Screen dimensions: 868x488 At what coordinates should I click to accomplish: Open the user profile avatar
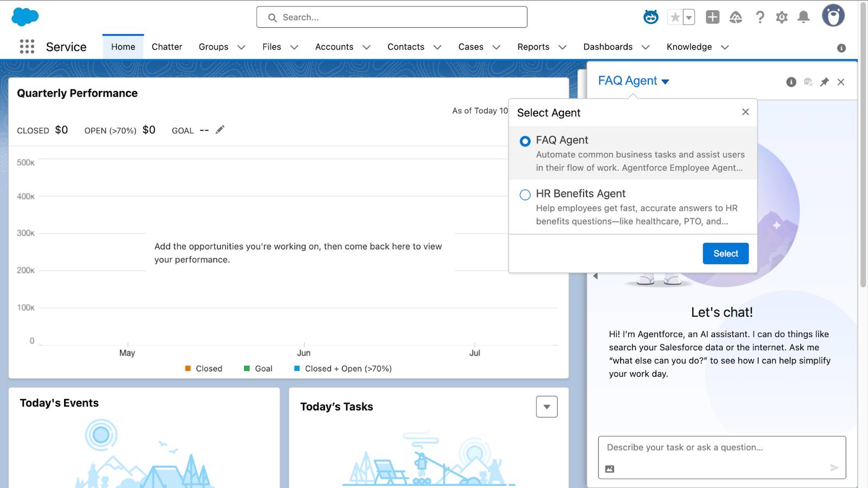[x=833, y=16]
